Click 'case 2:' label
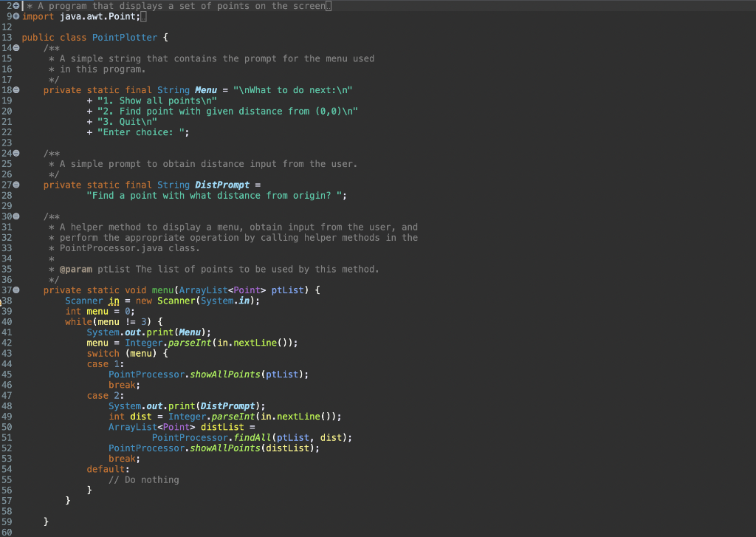Screen dimensions: 756x537 (x=106, y=396)
